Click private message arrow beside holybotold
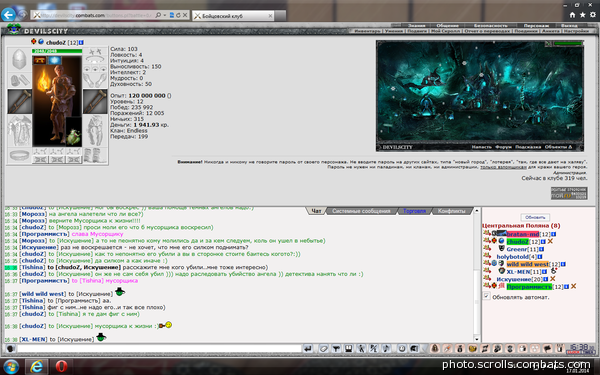 click(x=487, y=256)
